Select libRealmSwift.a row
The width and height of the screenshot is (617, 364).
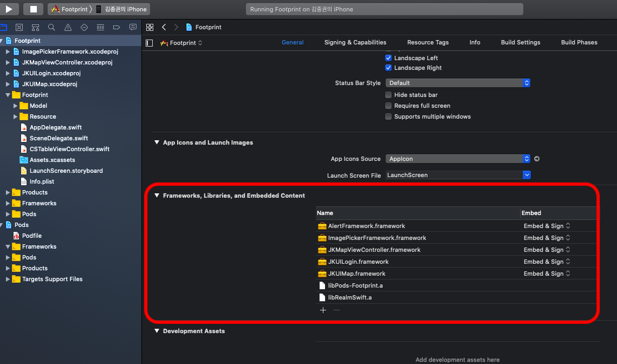457,297
